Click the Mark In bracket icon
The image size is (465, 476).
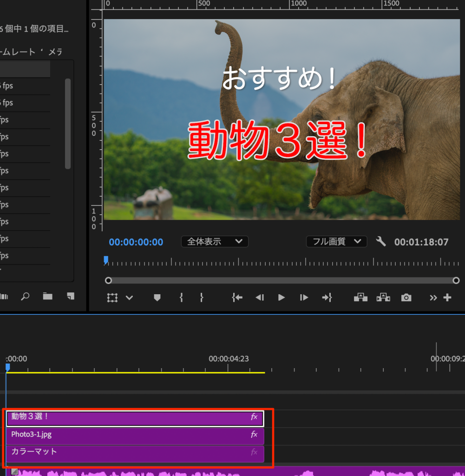tap(181, 297)
